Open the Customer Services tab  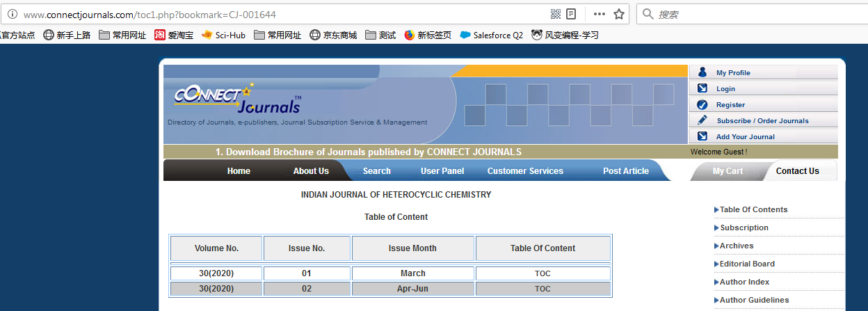tap(525, 171)
